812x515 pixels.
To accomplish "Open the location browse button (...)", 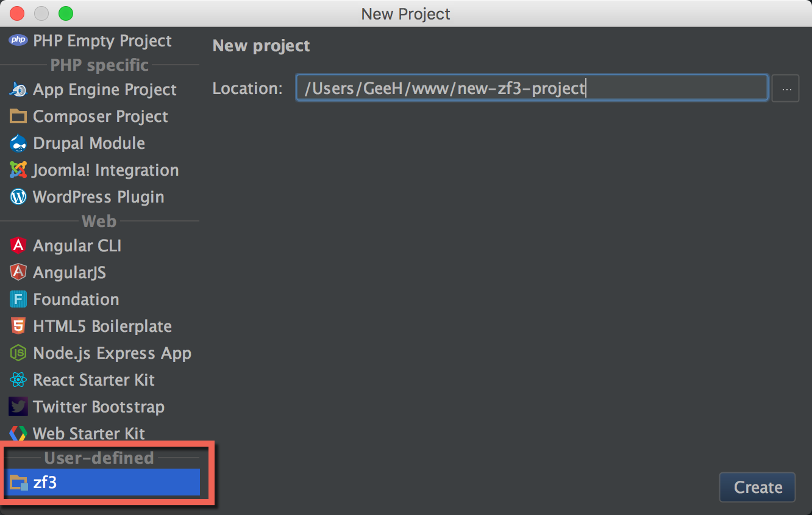I will [786, 88].
